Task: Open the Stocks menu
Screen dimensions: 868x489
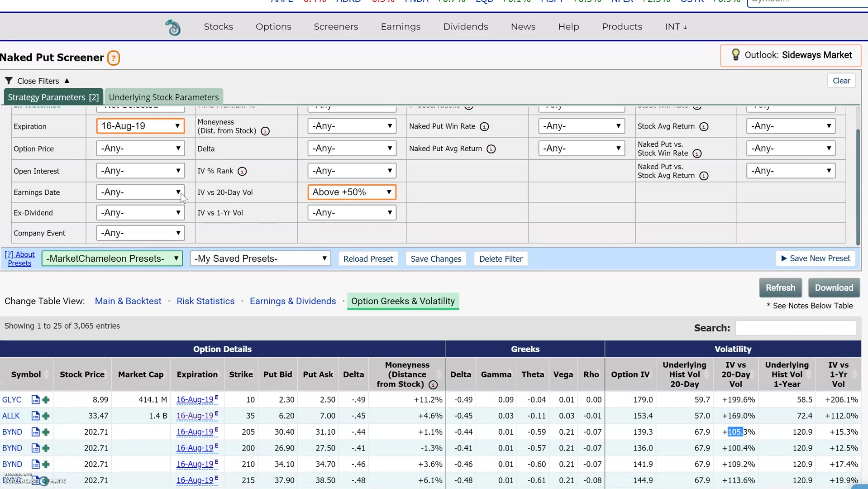Action: [219, 27]
